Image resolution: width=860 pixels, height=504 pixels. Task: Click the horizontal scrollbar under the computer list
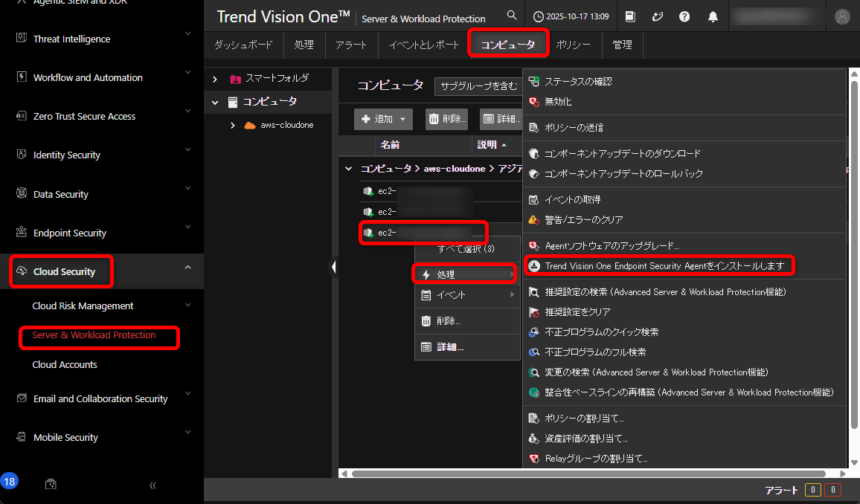[588, 474]
